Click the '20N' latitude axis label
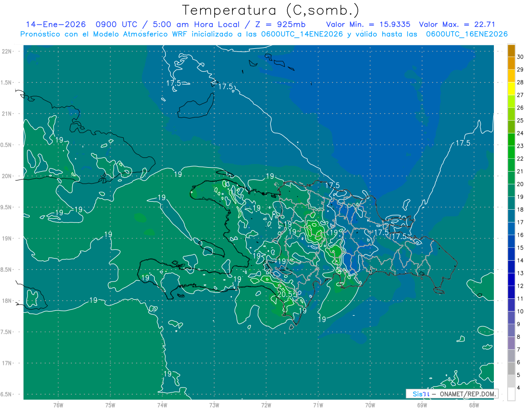The width and height of the screenshot is (532, 411). [8, 176]
